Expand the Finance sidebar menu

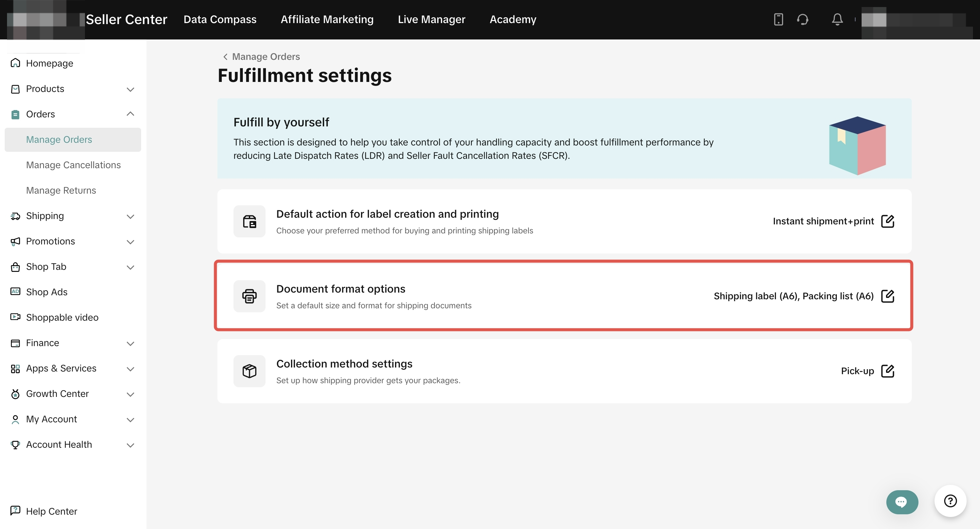pos(130,343)
